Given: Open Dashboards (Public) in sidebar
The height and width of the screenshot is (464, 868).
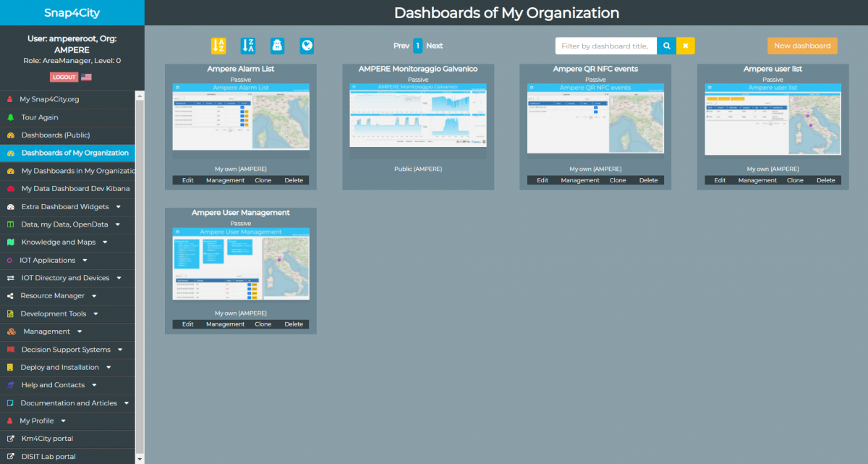Looking at the screenshot, I should click(56, 135).
